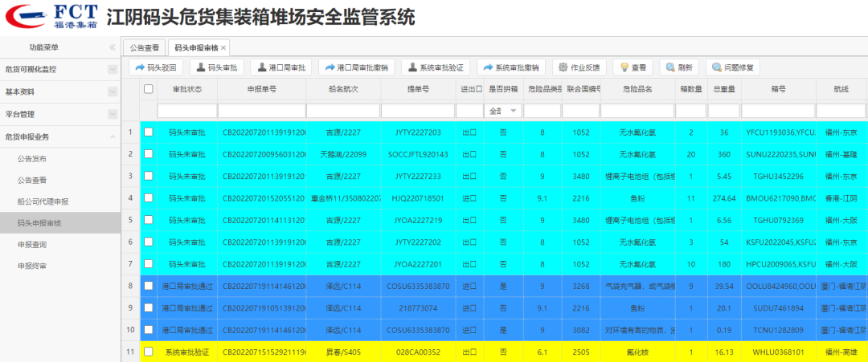Check the checkbox for row 1
This screenshot has height=362, width=868.
coord(149,132)
